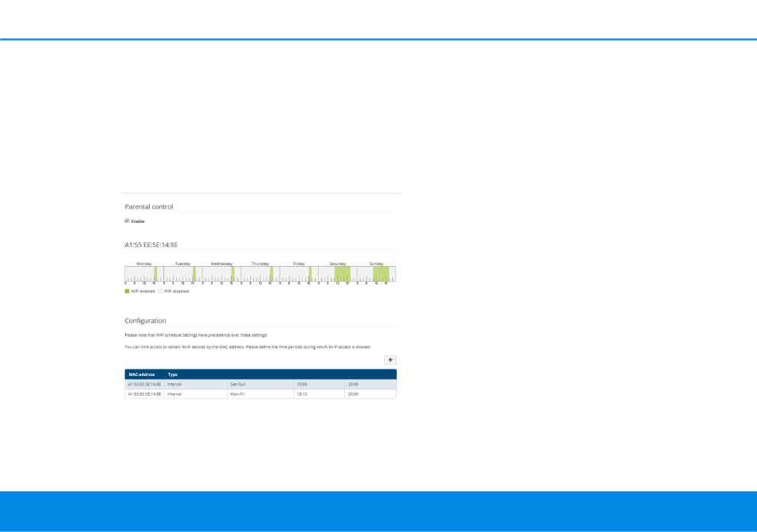
Task: Select the Type column header
Action: coord(173,374)
